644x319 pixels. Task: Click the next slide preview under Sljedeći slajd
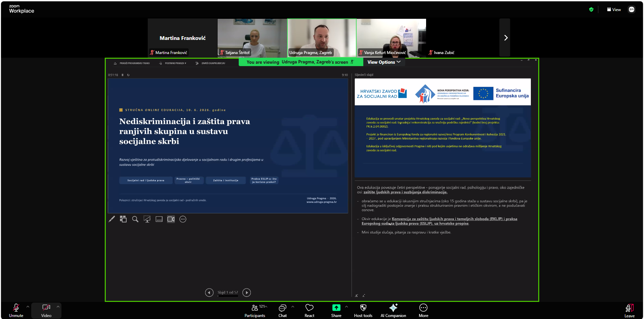pyautogui.click(x=443, y=128)
